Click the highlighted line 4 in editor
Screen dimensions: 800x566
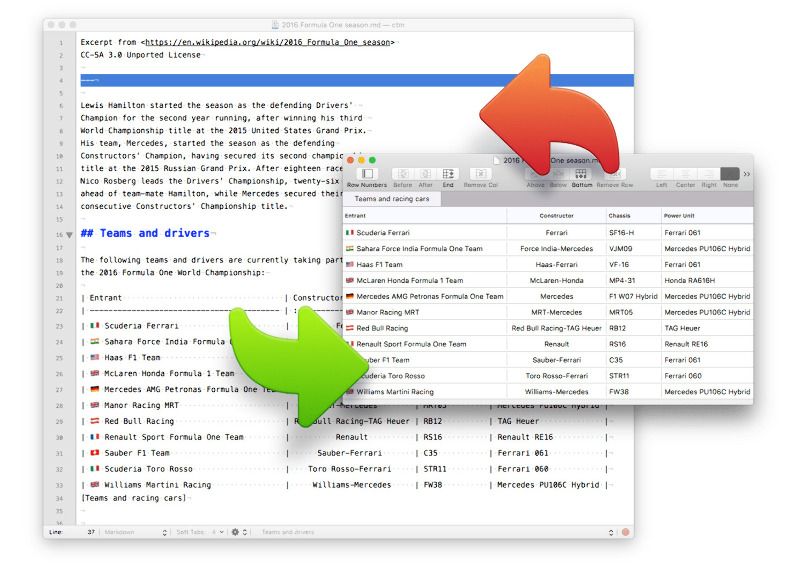pos(357,80)
